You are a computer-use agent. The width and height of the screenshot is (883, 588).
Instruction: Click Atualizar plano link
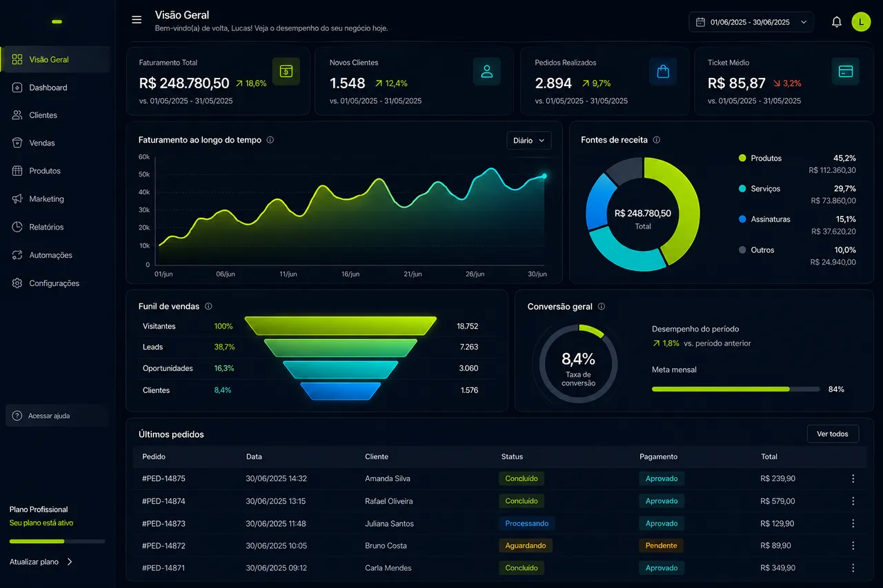41,562
